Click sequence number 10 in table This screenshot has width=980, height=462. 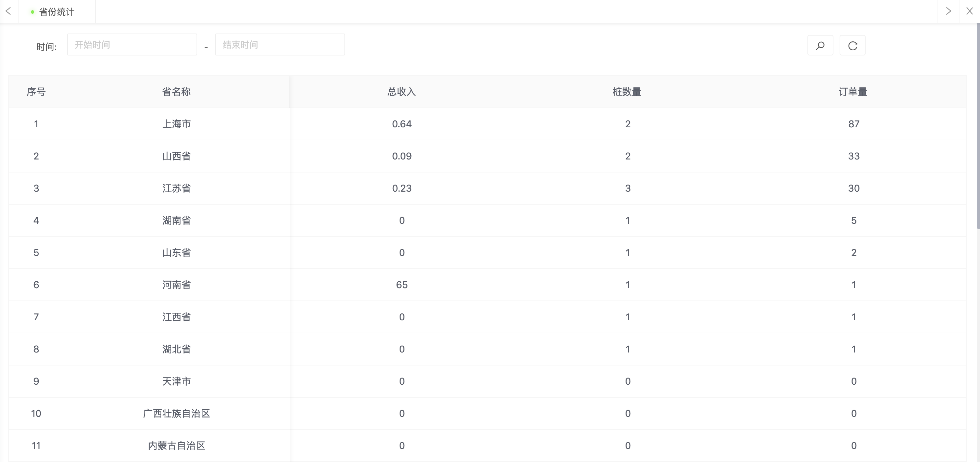(36, 414)
